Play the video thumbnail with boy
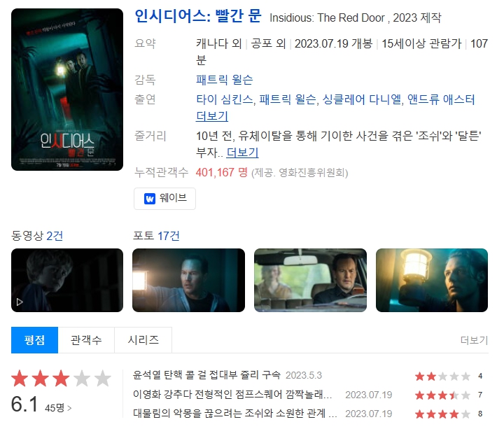Viewport: 504px width, 429px height. tap(67, 280)
